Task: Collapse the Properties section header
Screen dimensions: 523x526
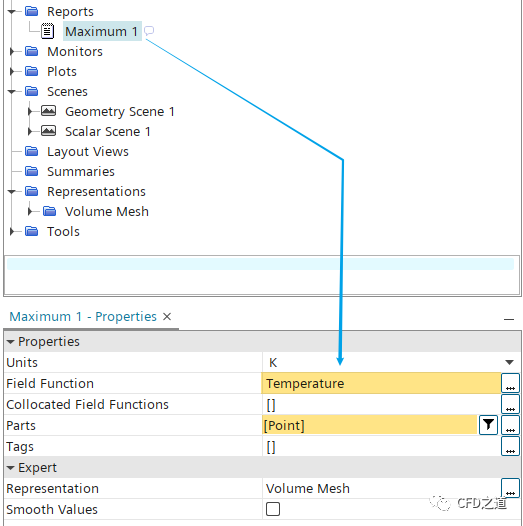Action: [x=10, y=342]
